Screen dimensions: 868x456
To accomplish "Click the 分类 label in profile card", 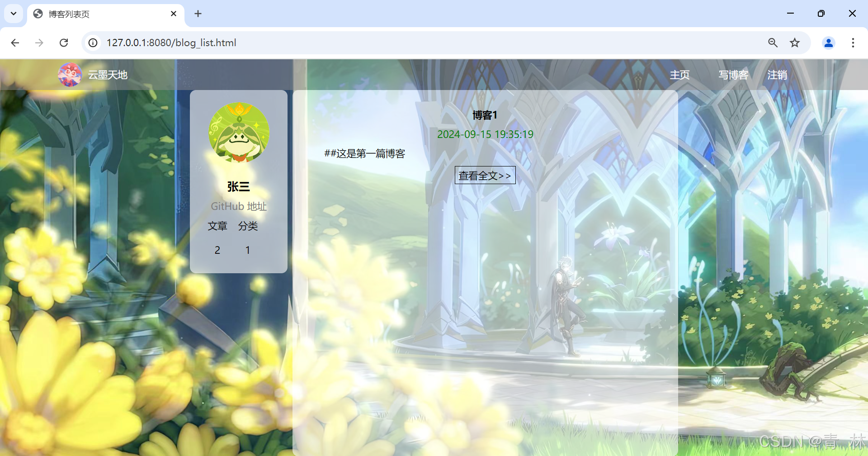I will point(248,226).
